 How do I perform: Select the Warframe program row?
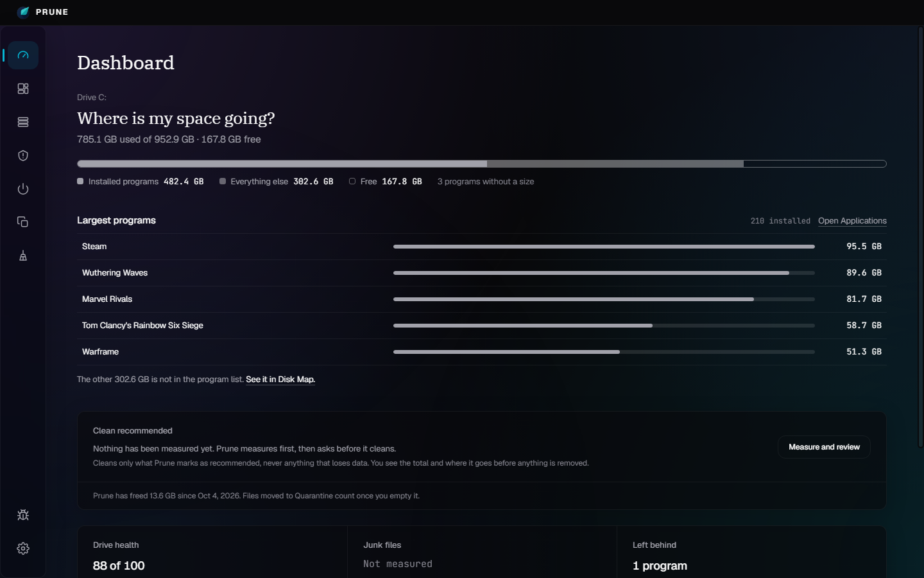point(482,352)
